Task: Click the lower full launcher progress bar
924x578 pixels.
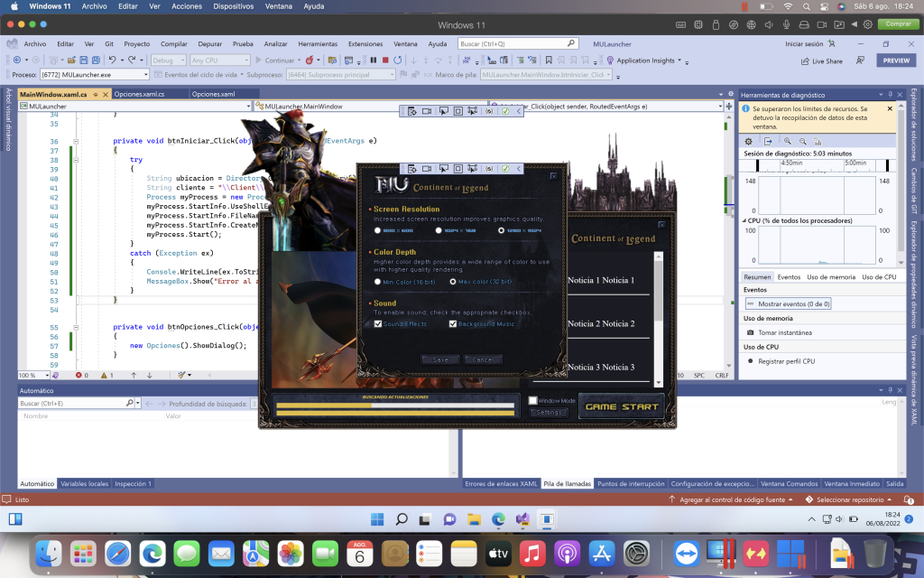Action: tap(395, 413)
